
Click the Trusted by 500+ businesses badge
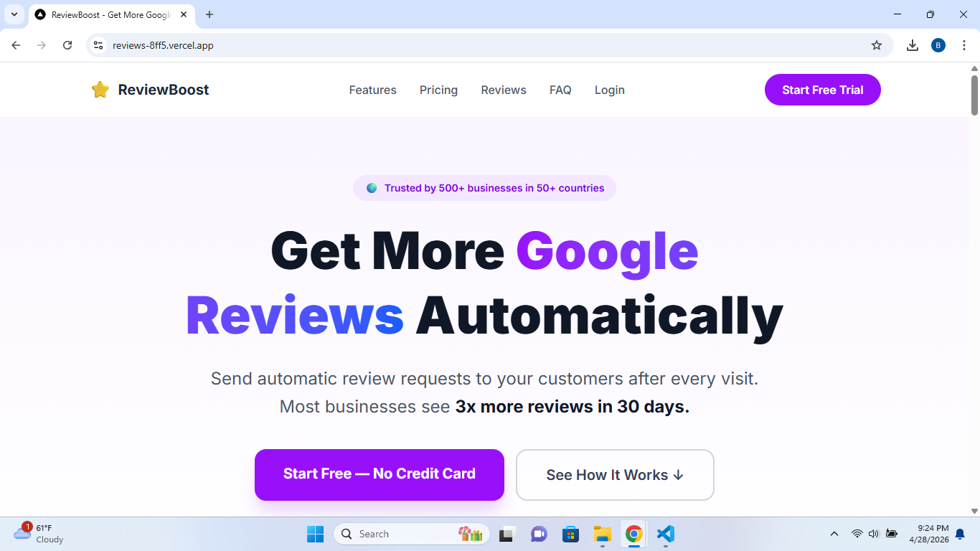(x=484, y=188)
